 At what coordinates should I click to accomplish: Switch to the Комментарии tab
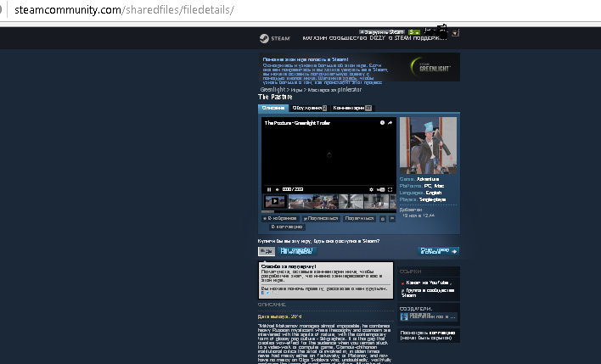point(352,108)
